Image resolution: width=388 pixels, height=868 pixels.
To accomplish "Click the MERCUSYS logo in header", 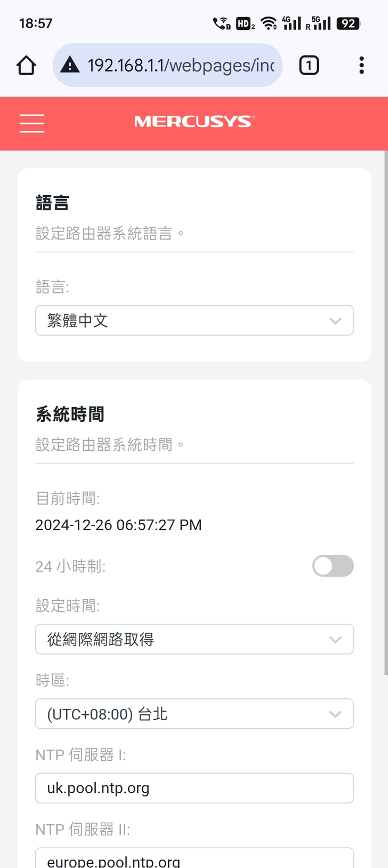I will click(195, 122).
